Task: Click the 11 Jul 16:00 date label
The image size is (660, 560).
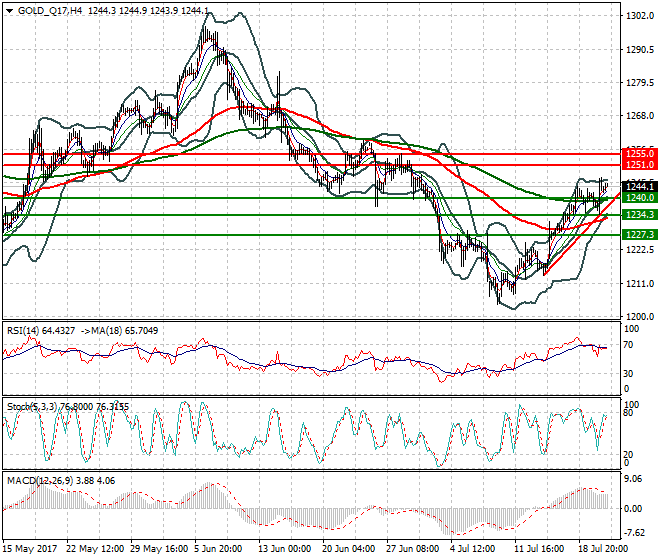Action: click(x=539, y=549)
